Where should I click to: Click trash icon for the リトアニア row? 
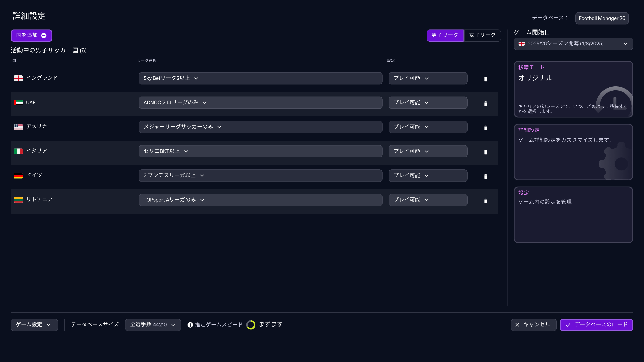(x=486, y=201)
